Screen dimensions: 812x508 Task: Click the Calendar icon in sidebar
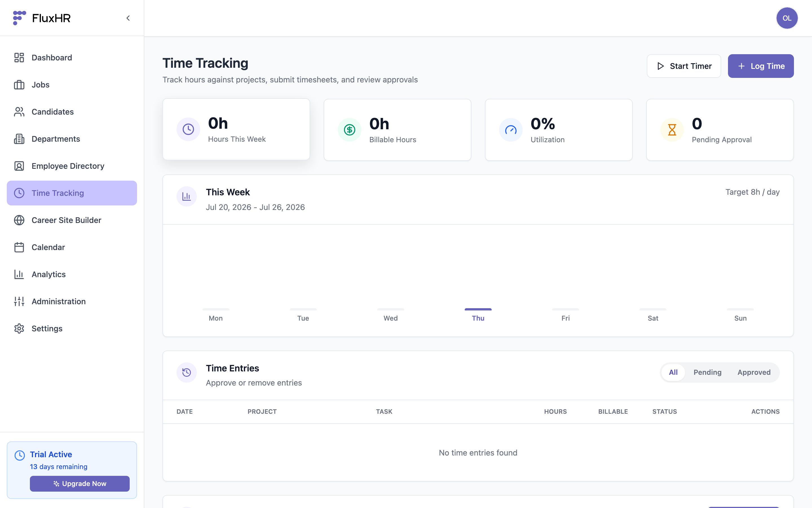19,247
